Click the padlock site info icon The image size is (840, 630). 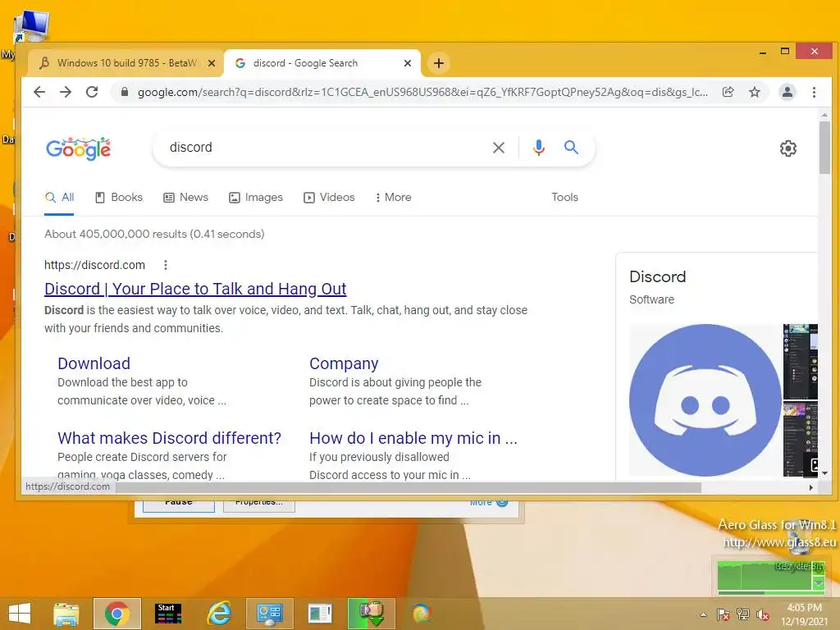click(x=125, y=92)
